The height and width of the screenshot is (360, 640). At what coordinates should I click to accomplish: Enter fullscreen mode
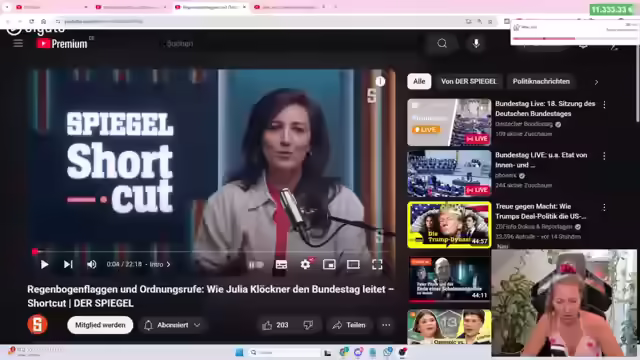pyautogui.click(x=377, y=264)
